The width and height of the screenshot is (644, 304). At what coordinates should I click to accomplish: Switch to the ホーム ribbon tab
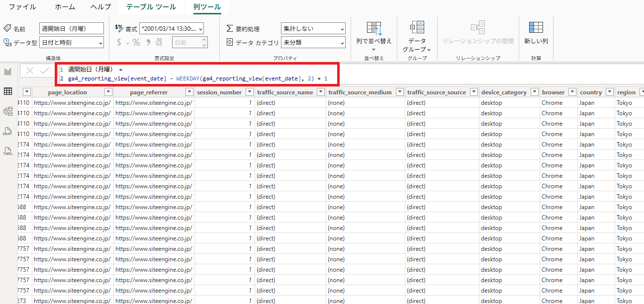pos(65,7)
